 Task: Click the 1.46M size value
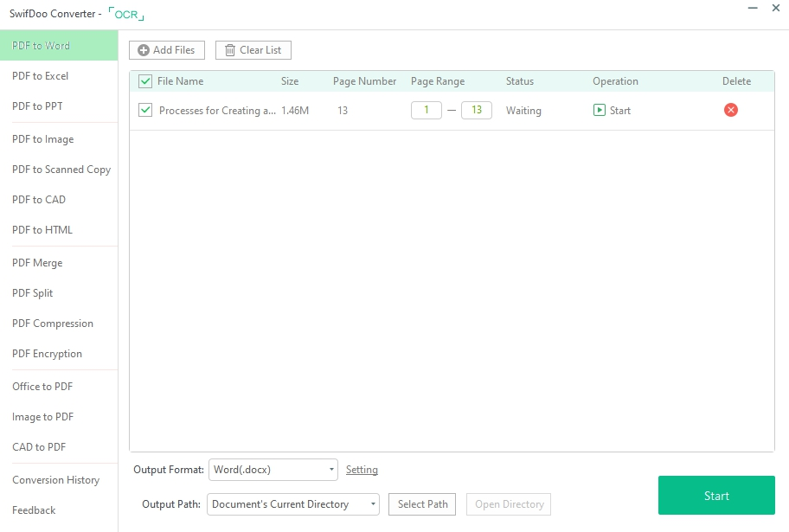pos(295,110)
